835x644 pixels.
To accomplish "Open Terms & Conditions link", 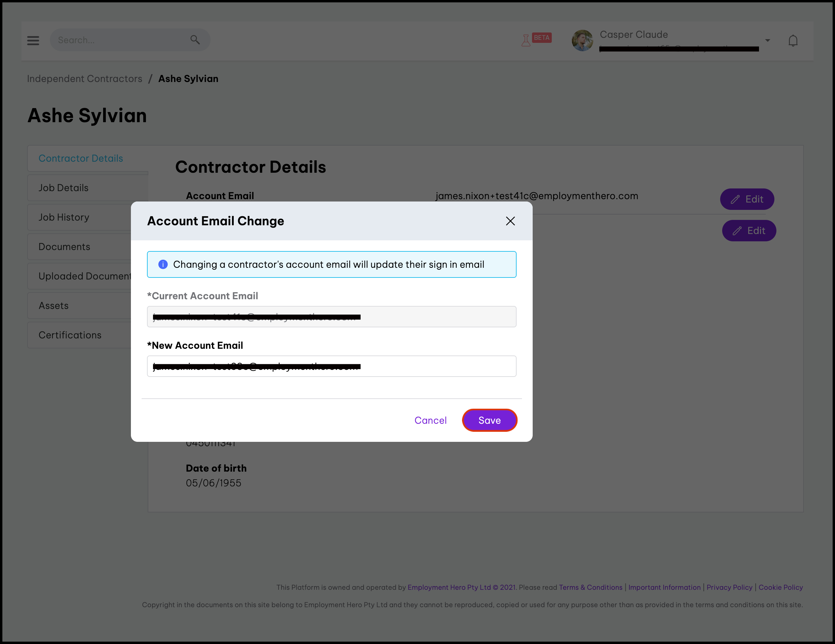I will coord(590,587).
